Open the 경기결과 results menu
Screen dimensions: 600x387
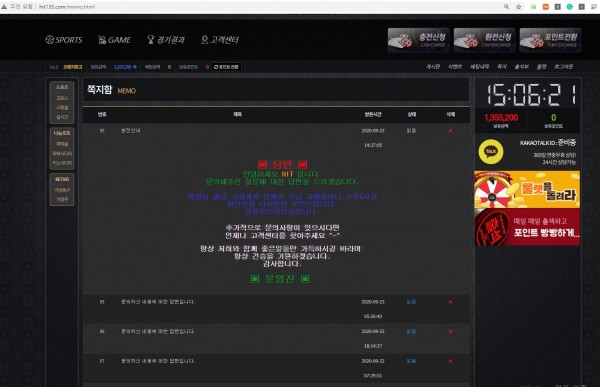[166, 40]
